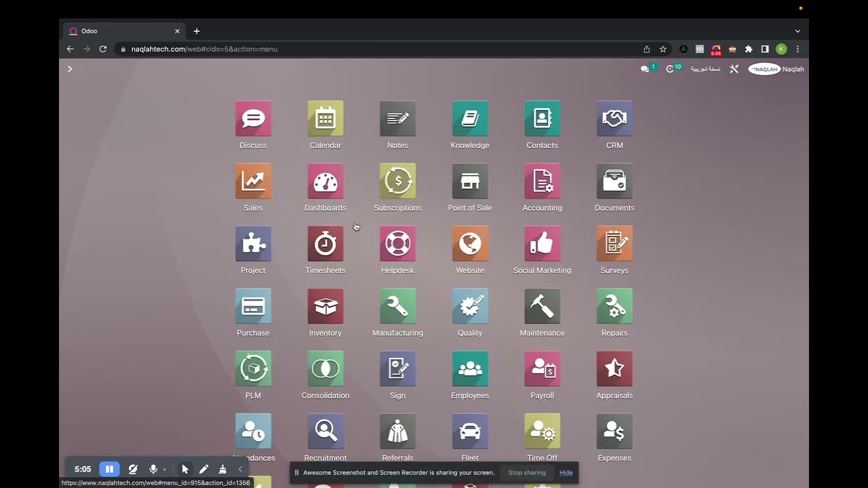Viewport: 868px width, 488px height.
Task: Expand the Odoo sidebar chevron
Action: point(69,69)
